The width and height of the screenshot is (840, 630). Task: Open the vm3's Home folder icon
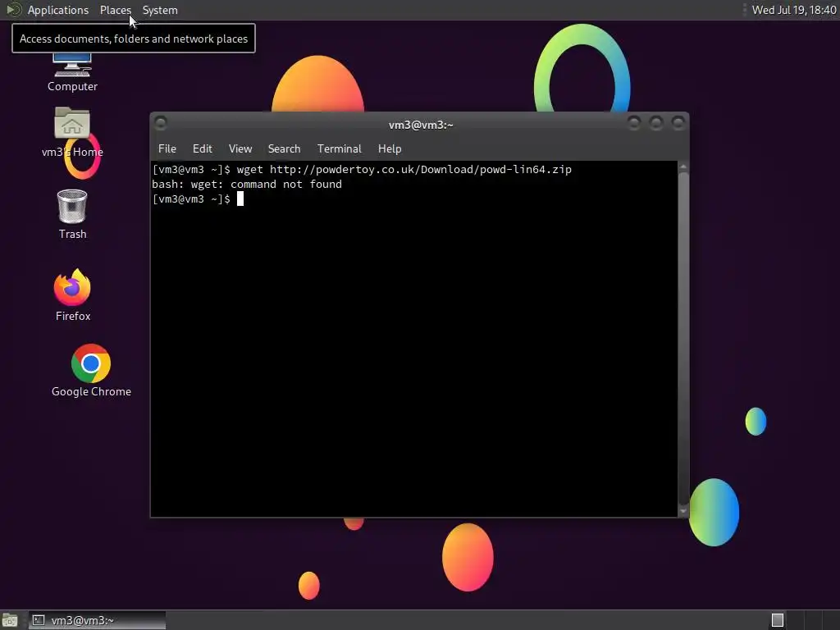tap(72, 132)
